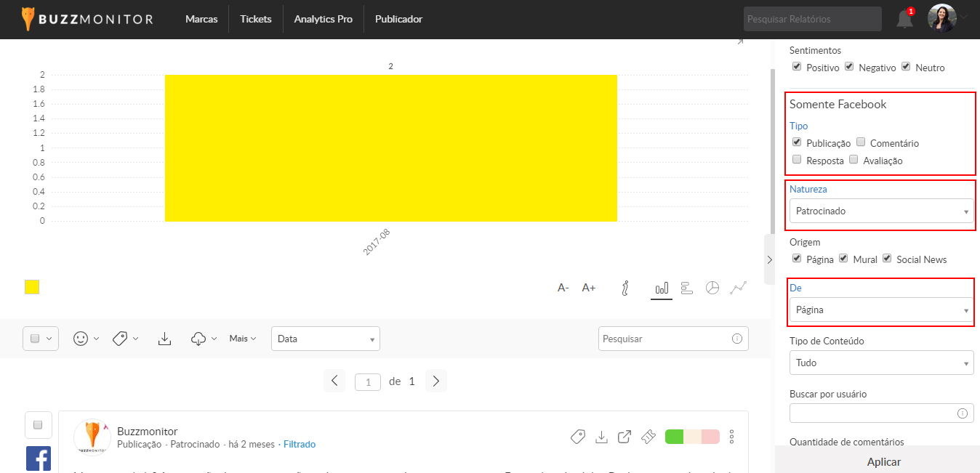Screen dimensions: 980x473
Task: Open the Data sort dropdown
Action: click(325, 339)
